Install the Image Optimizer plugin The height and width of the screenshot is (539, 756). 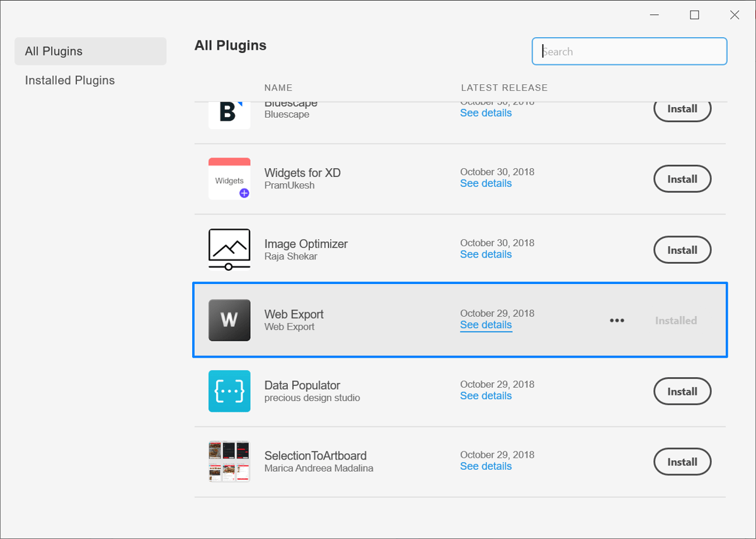coord(682,249)
